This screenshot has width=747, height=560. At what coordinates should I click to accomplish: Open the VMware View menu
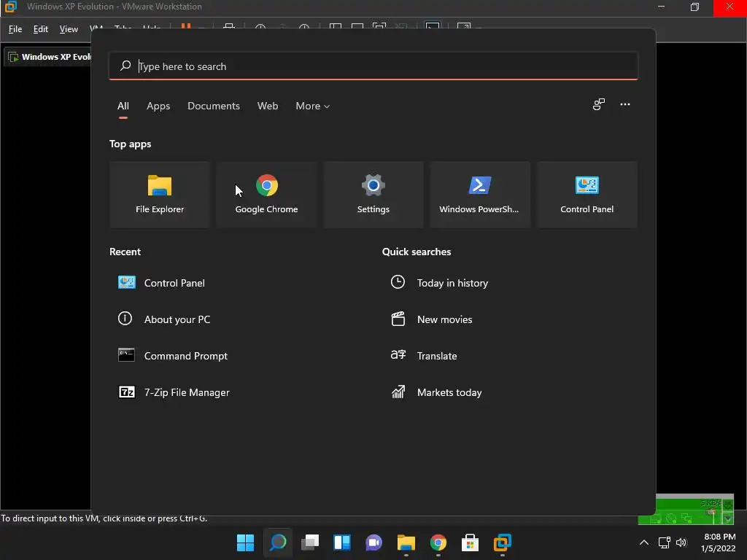coord(69,29)
